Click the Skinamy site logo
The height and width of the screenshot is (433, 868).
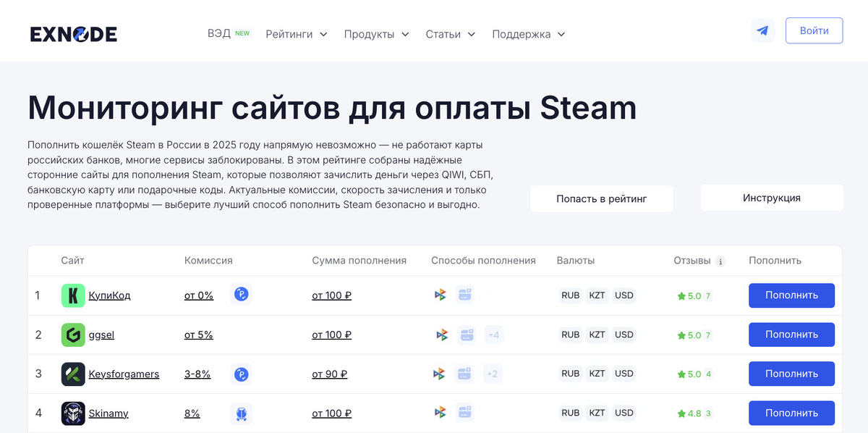[73, 413]
